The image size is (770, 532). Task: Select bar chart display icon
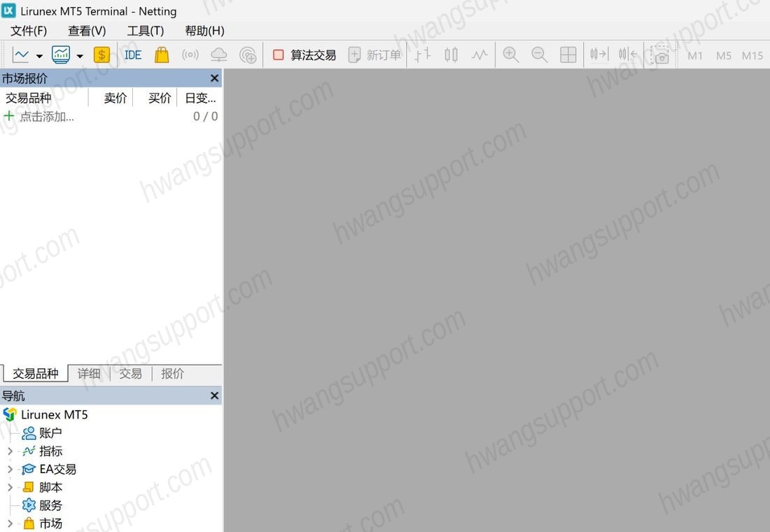422,55
